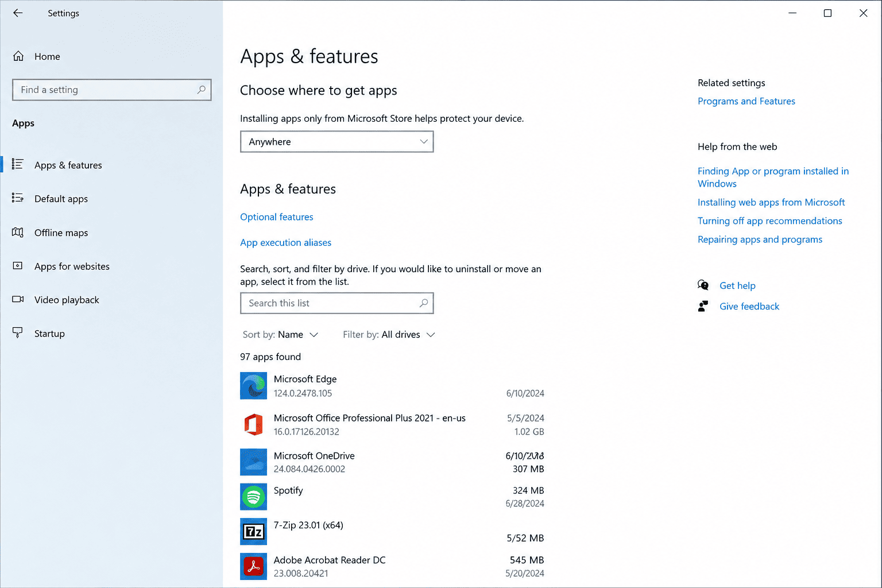Image resolution: width=882 pixels, height=588 pixels.
Task: Select the Microsoft Office app icon
Action: coord(253,424)
